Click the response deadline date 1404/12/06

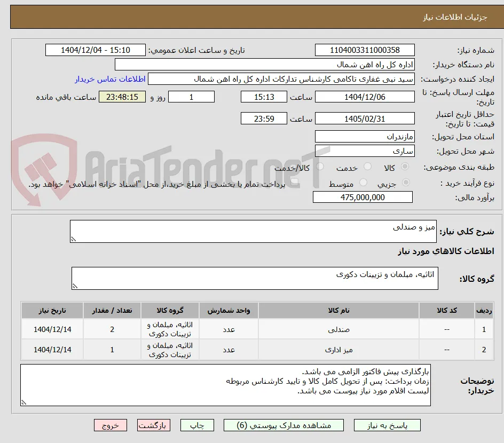coord(365,97)
